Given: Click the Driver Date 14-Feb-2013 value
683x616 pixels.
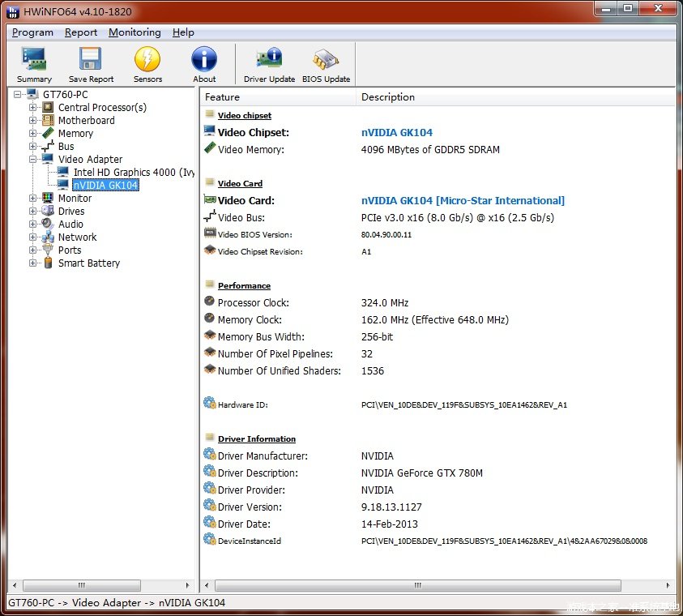Looking at the screenshot, I should point(390,524).
